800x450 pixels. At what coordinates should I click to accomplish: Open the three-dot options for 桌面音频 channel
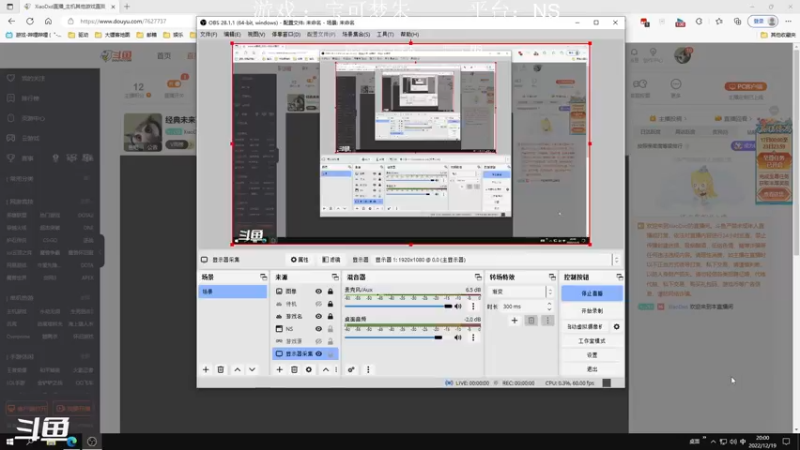[x=473, y=337]
